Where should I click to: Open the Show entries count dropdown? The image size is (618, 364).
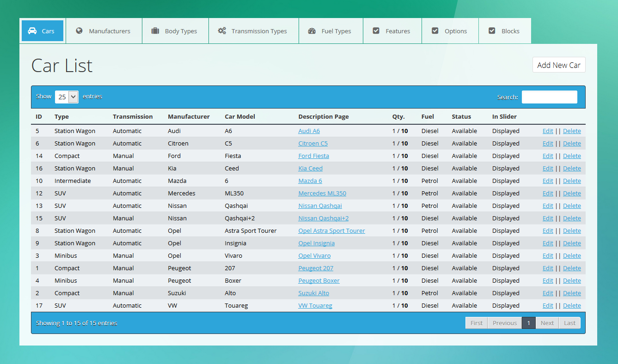click(67, 97)
